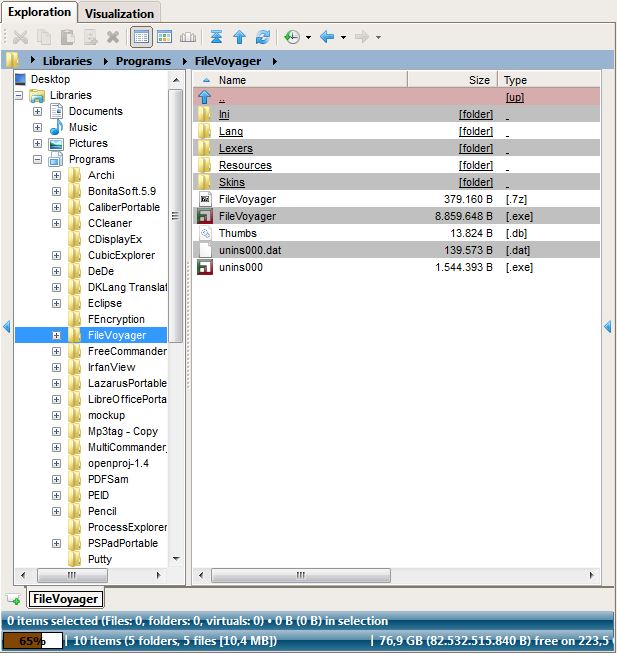Open the Skins folder link
This screenshot has width=617, height=654.
pos(232,182)
